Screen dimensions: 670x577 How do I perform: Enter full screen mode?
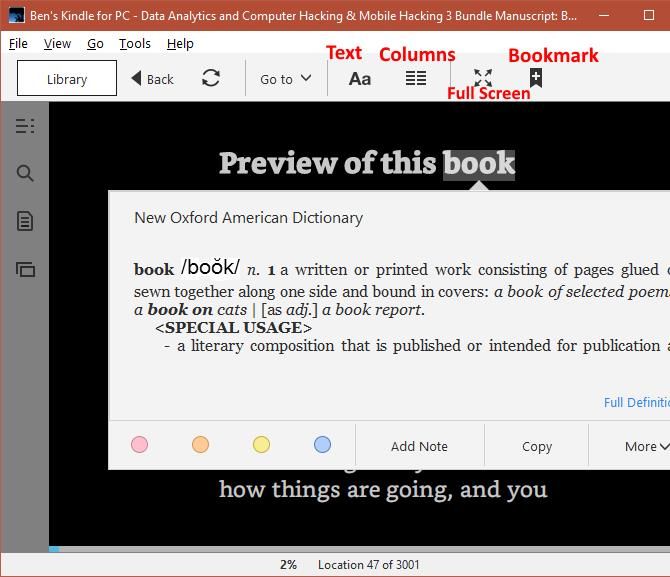pyautogui.click(x=483, y=78)
